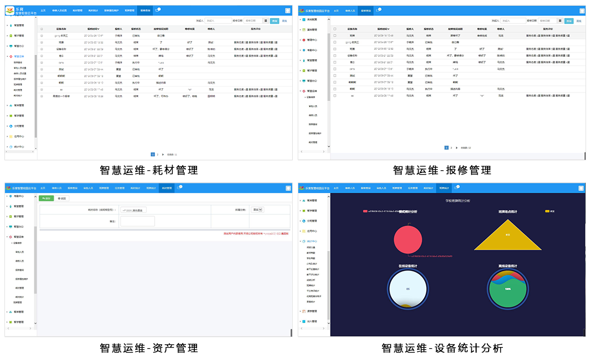Select active 耗材管理 tab in 资产管理 header

[x=166, y=188]
